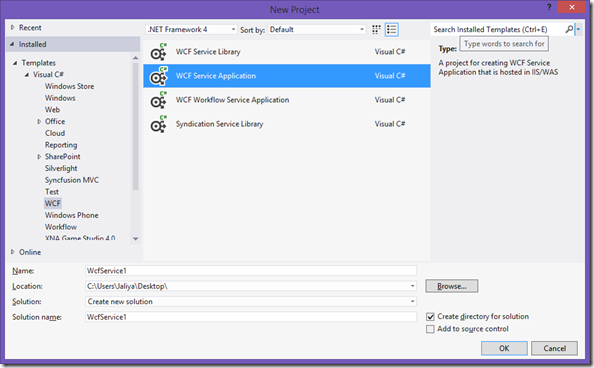Click the project Name input field
The width and height of the screenshot is (594, 368).
[251, 271]
